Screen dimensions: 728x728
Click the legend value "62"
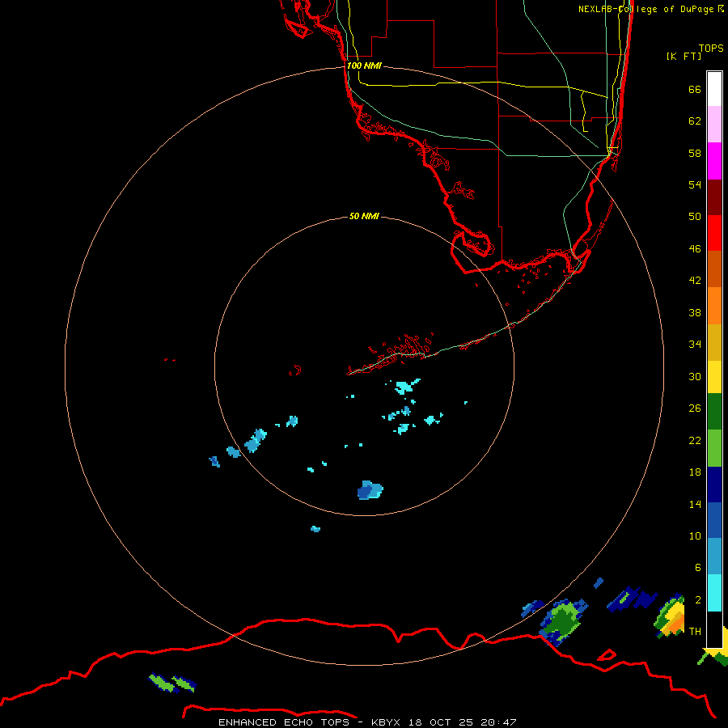click(x=695, y=121)
